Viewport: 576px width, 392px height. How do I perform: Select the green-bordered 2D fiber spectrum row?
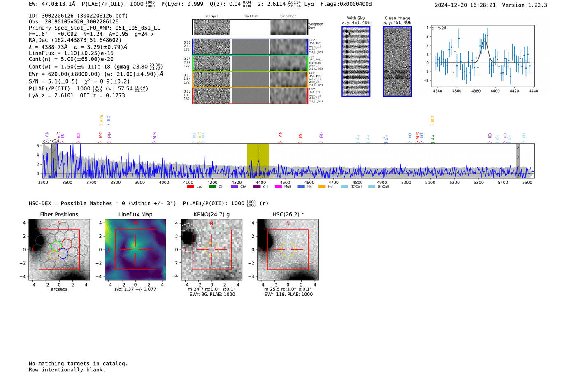click(250, 63)
